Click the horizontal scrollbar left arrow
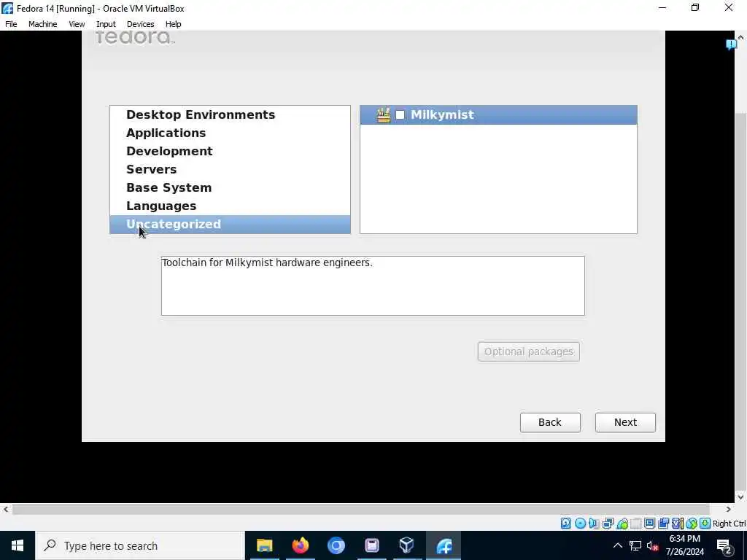This screenshot has width=747, height=560. 6,509
